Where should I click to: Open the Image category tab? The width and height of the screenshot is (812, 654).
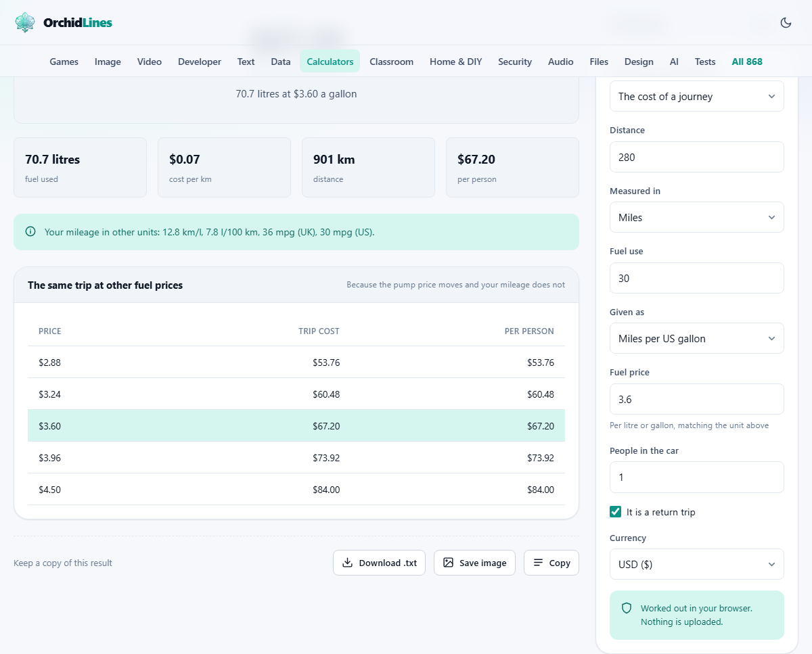pos(108,62)
